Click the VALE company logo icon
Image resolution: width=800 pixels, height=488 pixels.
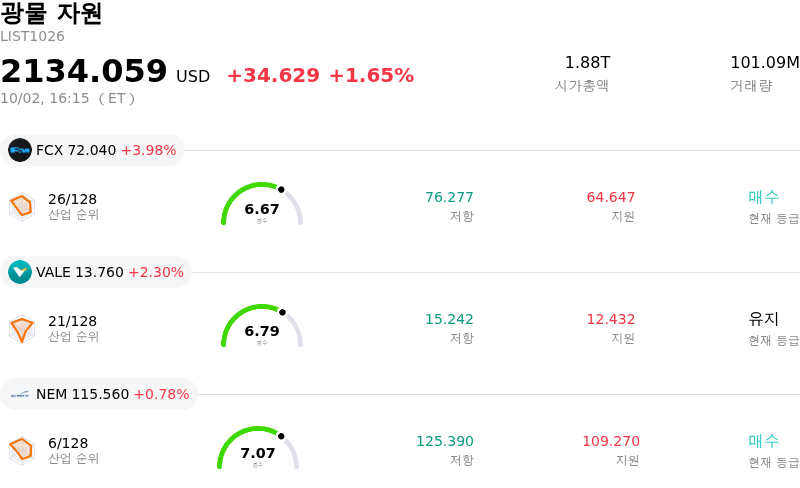pos(20,272)
